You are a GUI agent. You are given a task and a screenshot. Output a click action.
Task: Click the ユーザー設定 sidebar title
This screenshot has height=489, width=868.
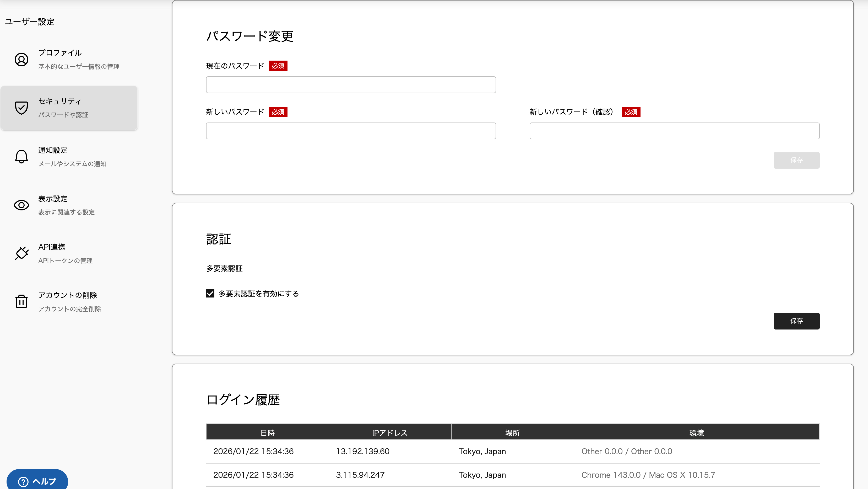click(x=30, y=22)
